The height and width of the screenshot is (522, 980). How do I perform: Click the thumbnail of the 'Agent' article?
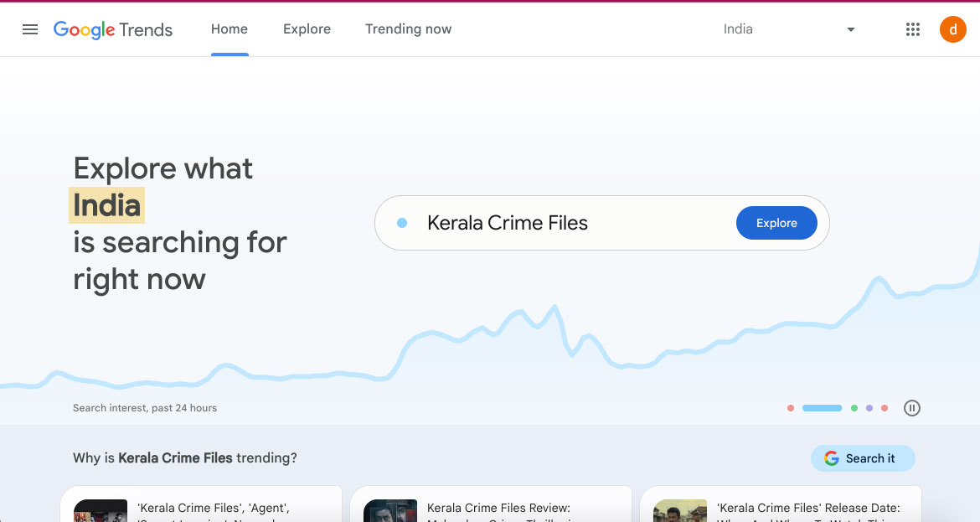100,511
